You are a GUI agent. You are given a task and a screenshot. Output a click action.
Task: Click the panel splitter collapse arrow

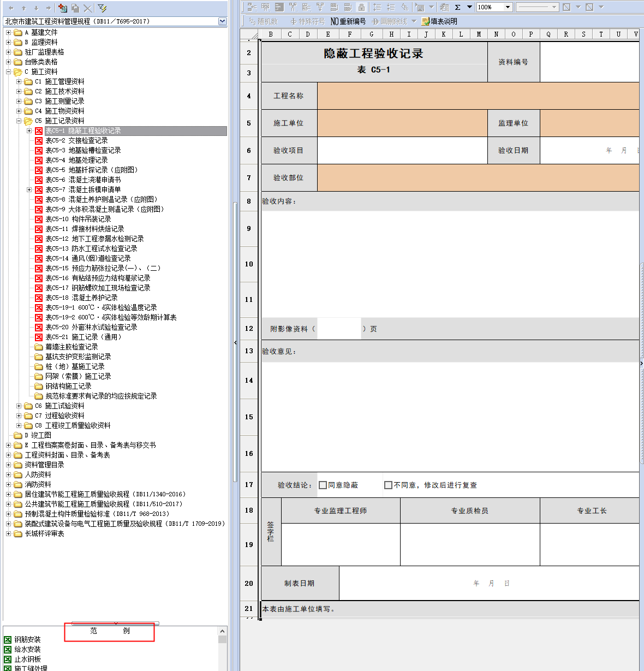point(235,342)
